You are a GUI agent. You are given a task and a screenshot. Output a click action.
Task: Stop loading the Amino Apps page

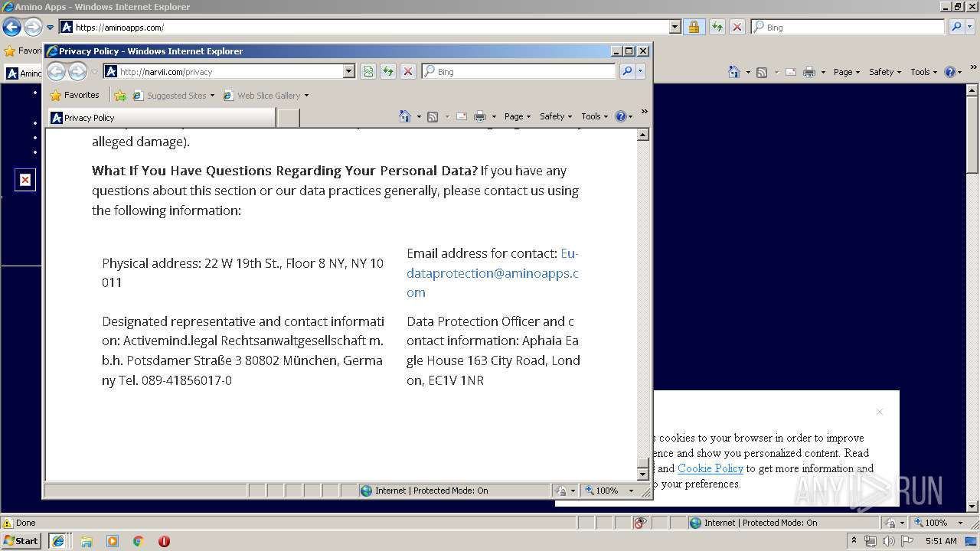[737, 27]
